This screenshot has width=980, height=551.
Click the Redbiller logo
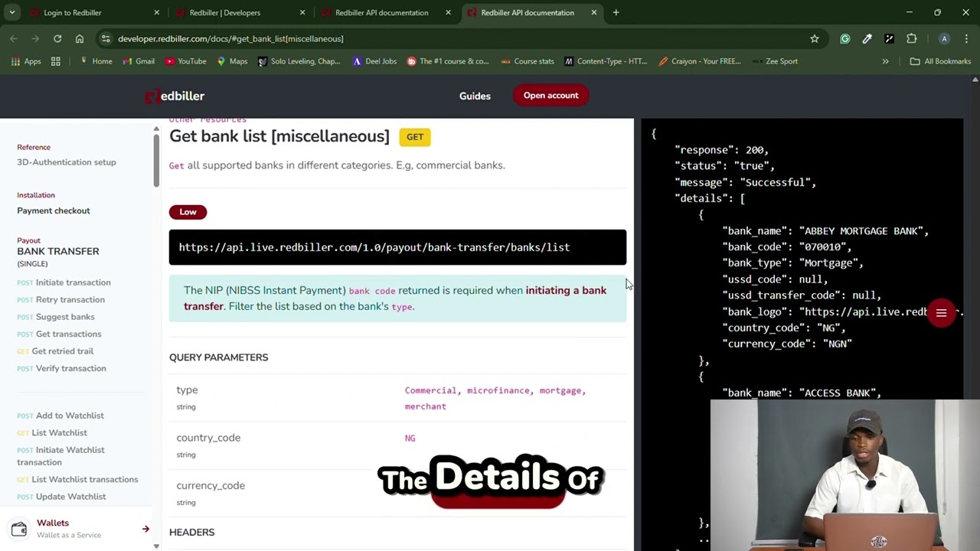point(175,96)
